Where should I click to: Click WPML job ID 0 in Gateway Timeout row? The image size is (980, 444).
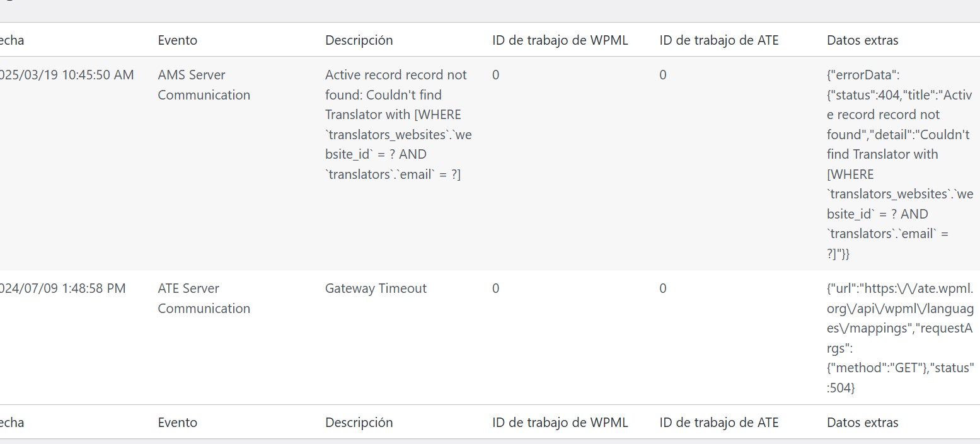(495, 288)
